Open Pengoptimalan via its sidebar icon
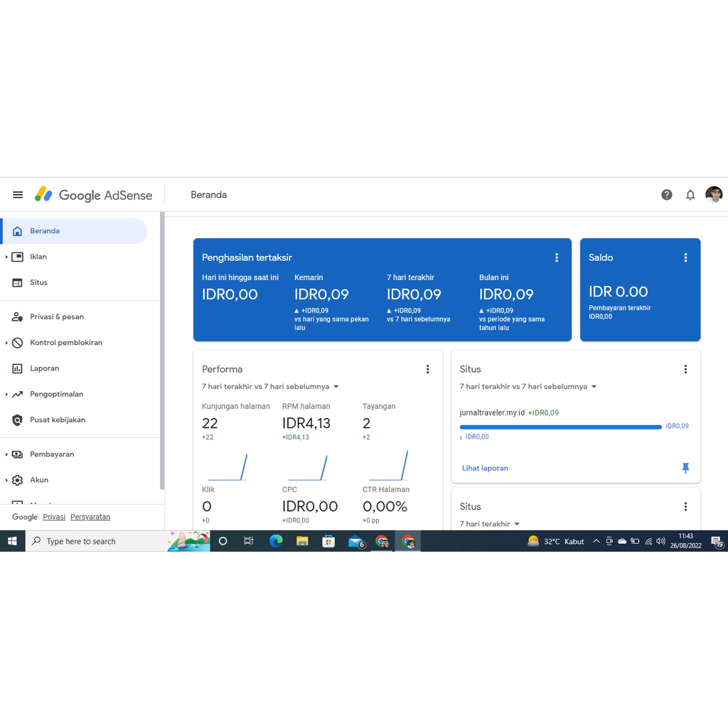This screenshot has height=728, width=728. [x=16, y=394]
